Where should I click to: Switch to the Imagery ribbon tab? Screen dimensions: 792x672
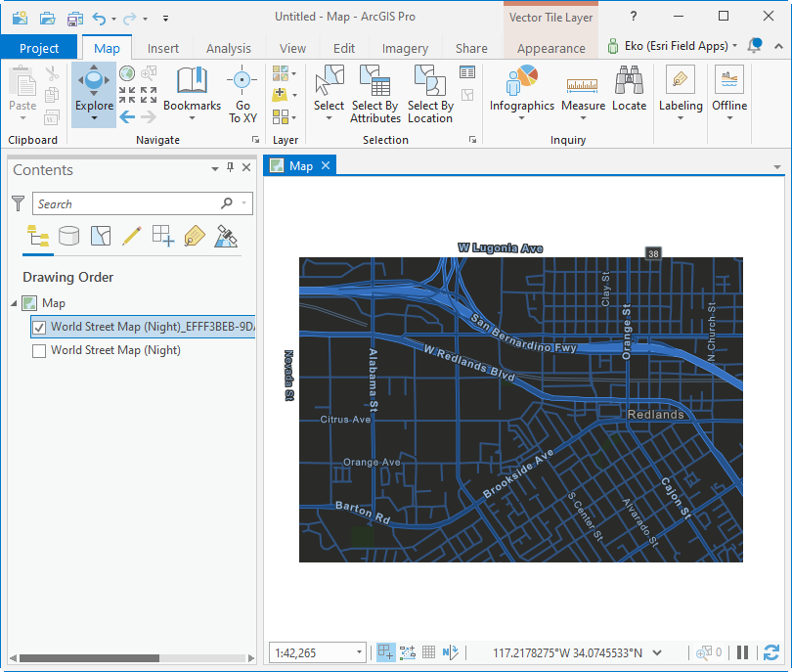click(x=405, y=48)
